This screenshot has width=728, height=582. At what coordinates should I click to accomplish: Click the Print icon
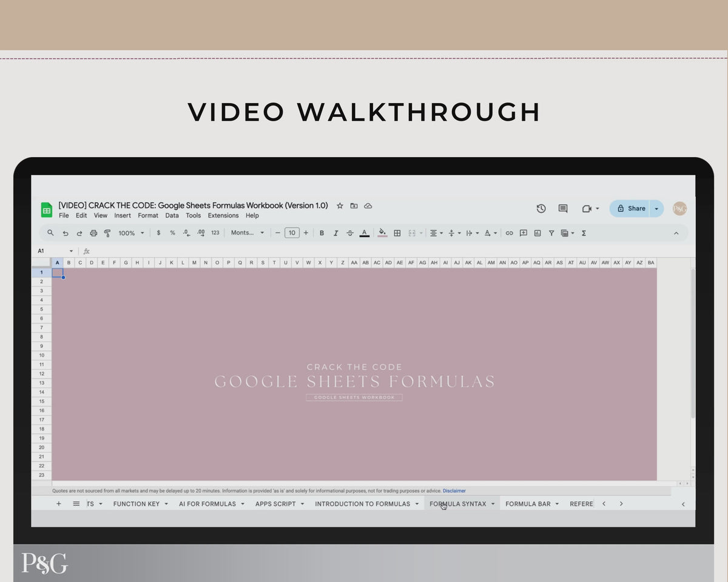(93, 233)
